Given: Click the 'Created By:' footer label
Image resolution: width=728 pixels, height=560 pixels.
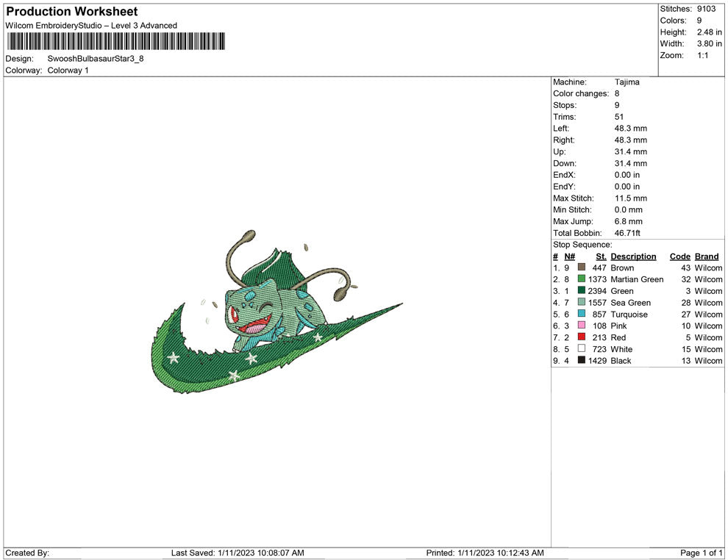Looking at the screenshot, I should click(27, 553).
